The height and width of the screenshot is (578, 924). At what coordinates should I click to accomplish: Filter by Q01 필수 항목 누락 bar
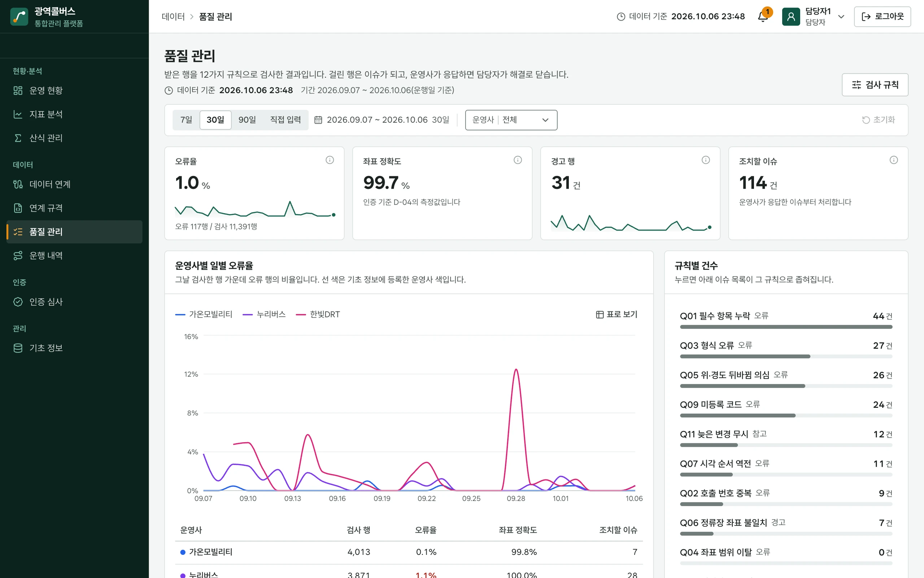(x=786, y=327)
